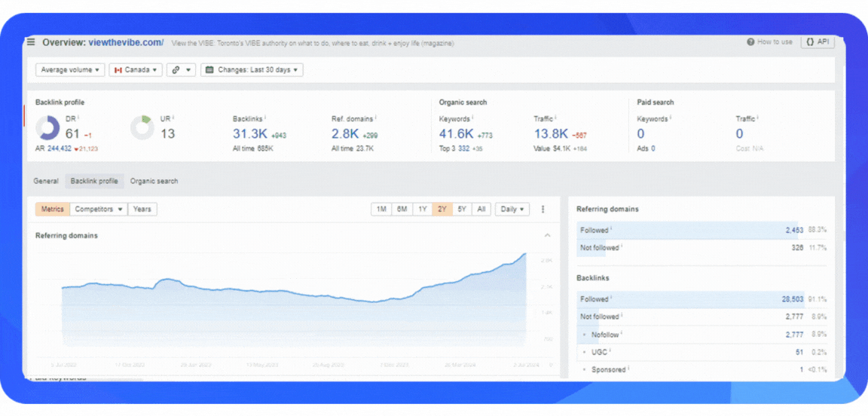Click the info icon beside DR
The width and height of the screenshot is (868, 416).
78,118
